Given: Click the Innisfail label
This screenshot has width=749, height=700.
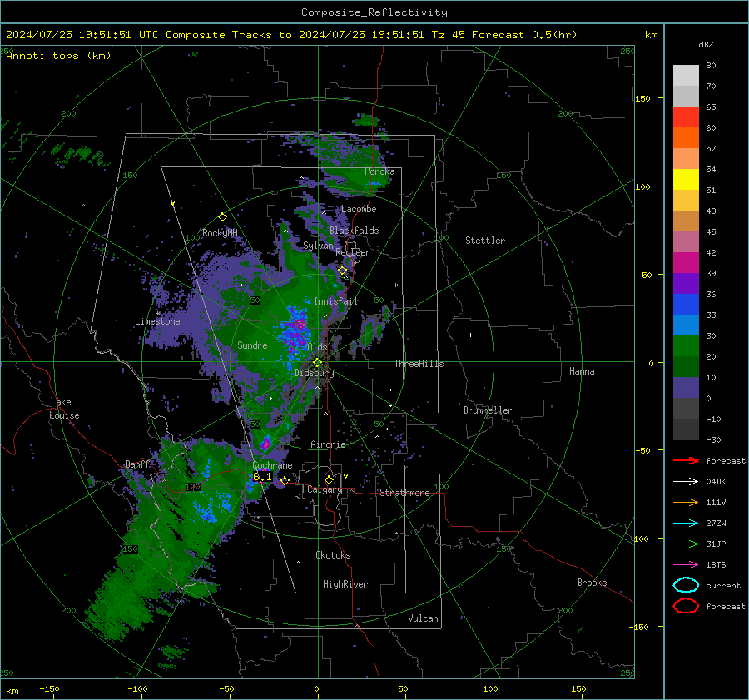Looking at the screenshot, I should click(335, 301).
